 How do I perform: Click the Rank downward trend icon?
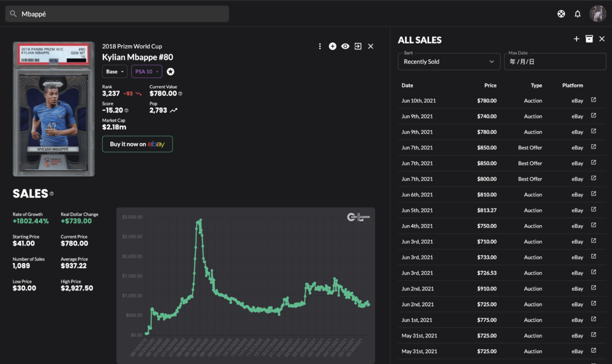point(138,94)
